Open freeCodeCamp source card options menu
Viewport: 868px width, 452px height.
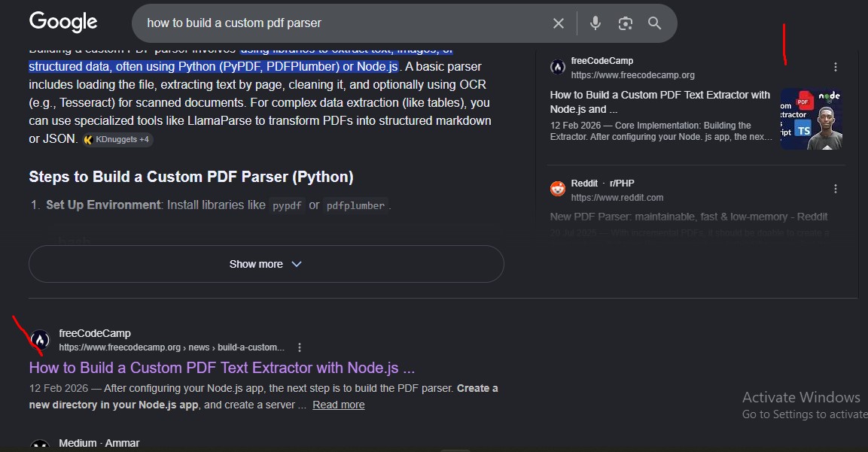pos(836,67)
